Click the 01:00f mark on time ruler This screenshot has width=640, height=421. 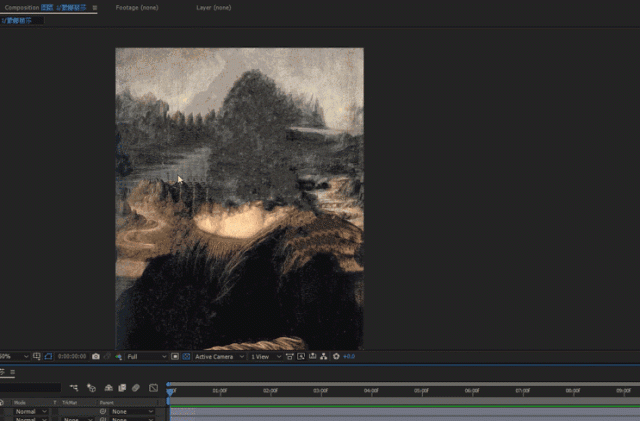pos(220,391)
